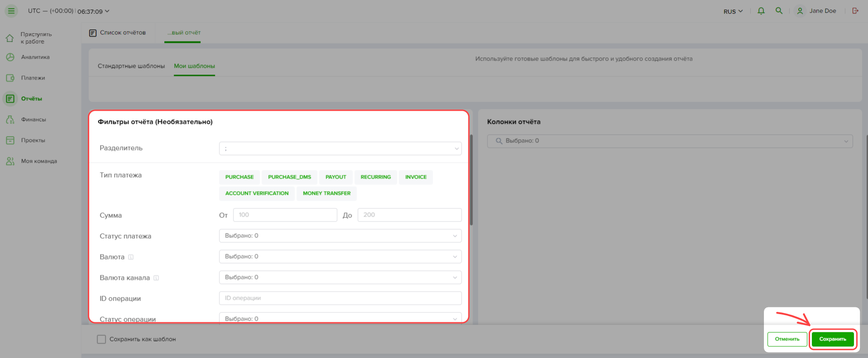This screenshot has height=358, width=868.
Task: Click the Сумма До input field
Action: coord(410,215)
